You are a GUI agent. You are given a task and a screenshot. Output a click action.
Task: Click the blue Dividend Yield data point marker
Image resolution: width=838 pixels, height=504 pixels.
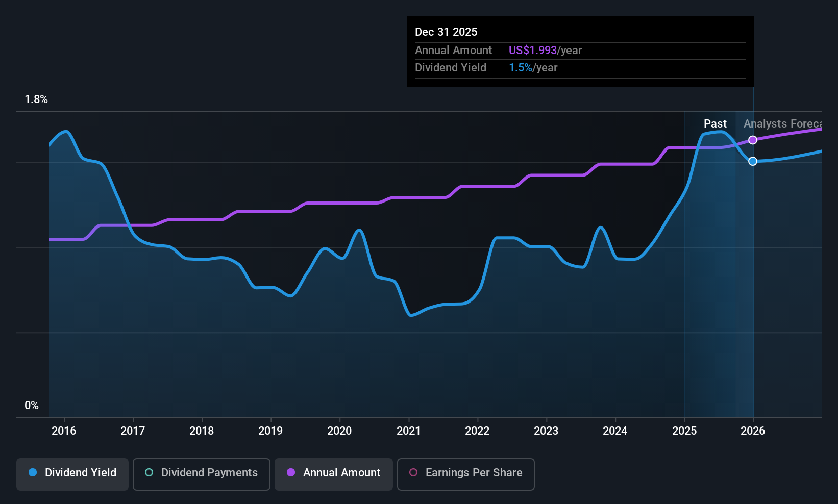(753, 161)
